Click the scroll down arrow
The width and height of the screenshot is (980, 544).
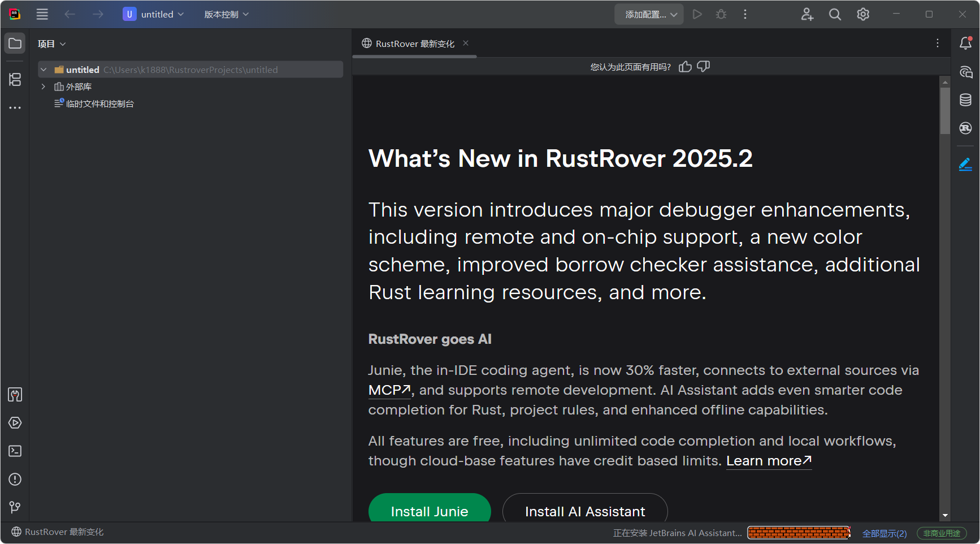(x=945, y=516)
